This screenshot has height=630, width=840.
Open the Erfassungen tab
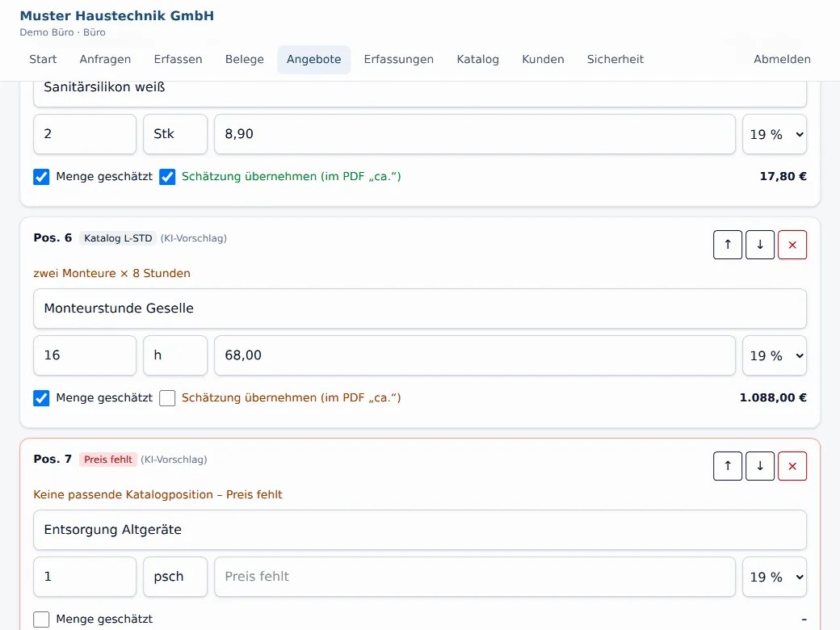[398, 60]
